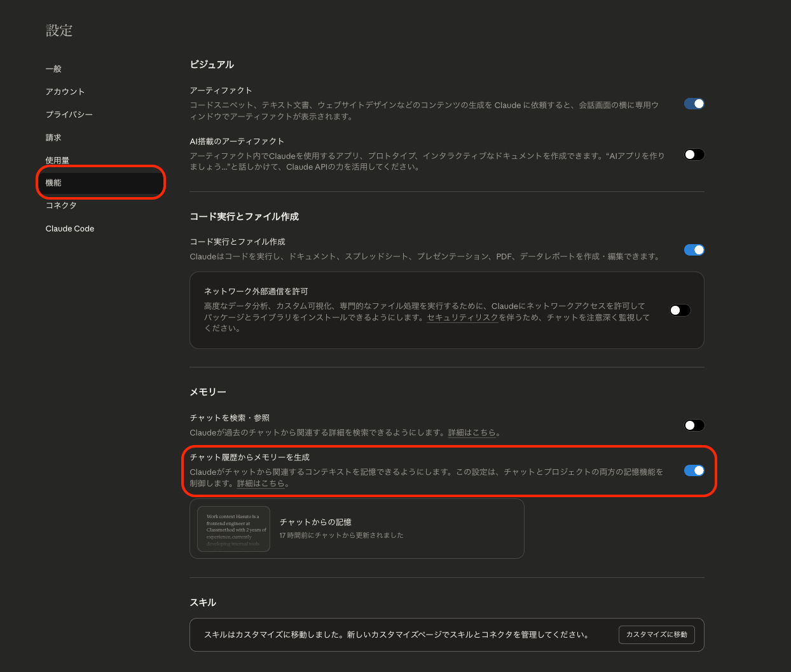Open the コネクタ settings section

coord(60,205)
